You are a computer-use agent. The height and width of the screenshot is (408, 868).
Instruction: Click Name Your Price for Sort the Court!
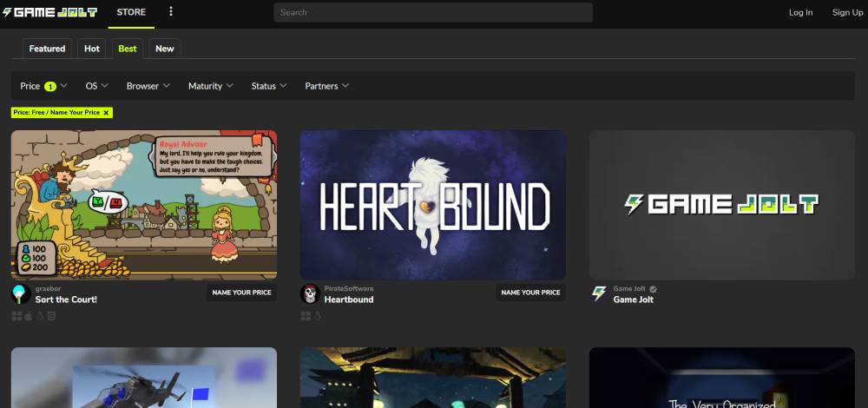click(242, 293)
